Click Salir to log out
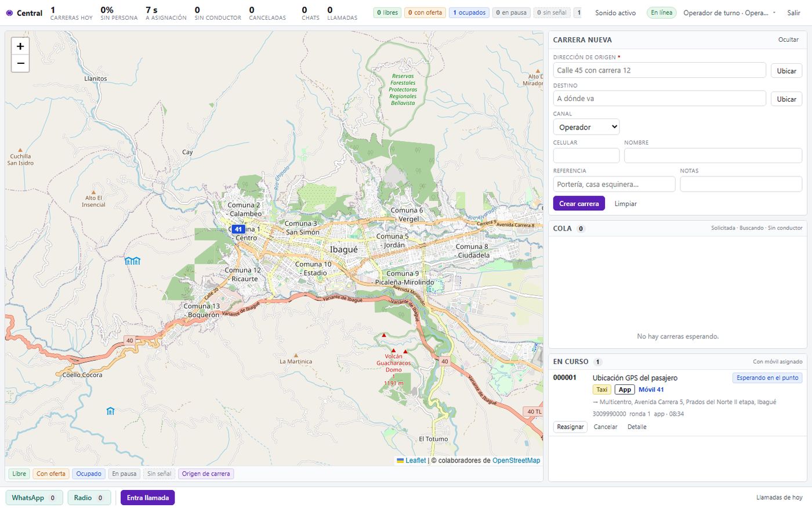812x508 pixels. point(793,13)
